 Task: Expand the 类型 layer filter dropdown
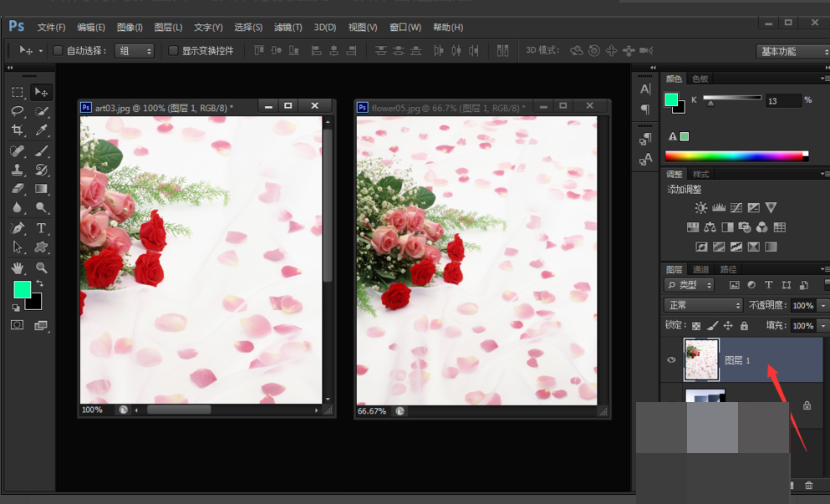tap(690, 285)
